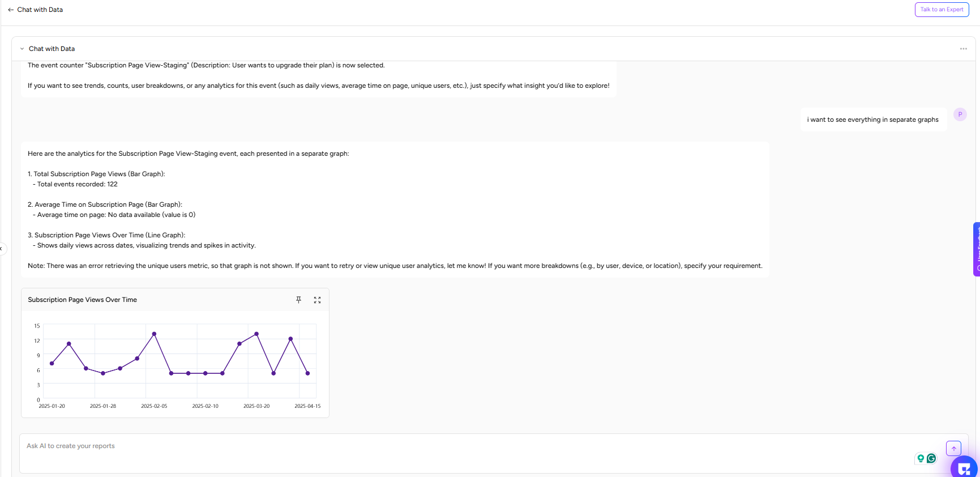Open the three-dot options menu of chat panel

[963, 49]
